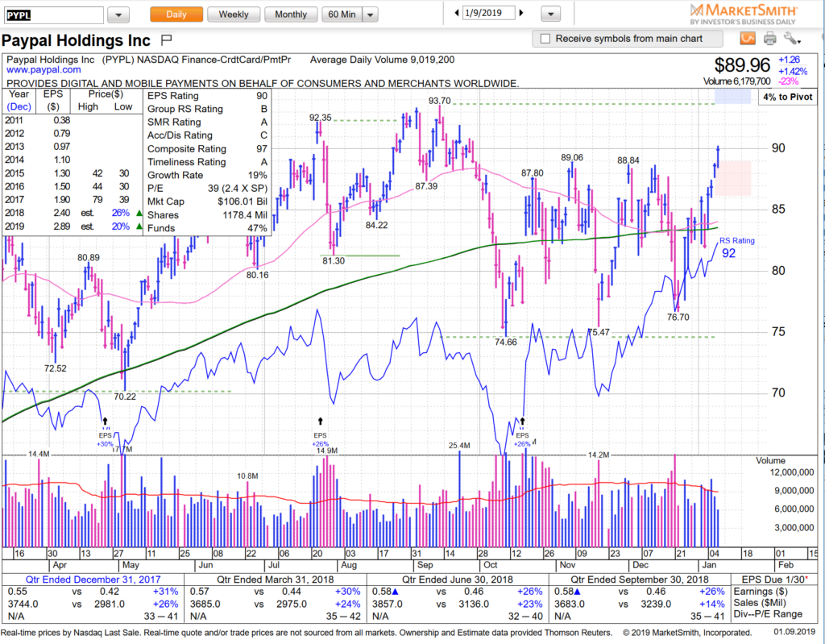Click Average Daily Volume 9,019,200 text

(382, 60)
